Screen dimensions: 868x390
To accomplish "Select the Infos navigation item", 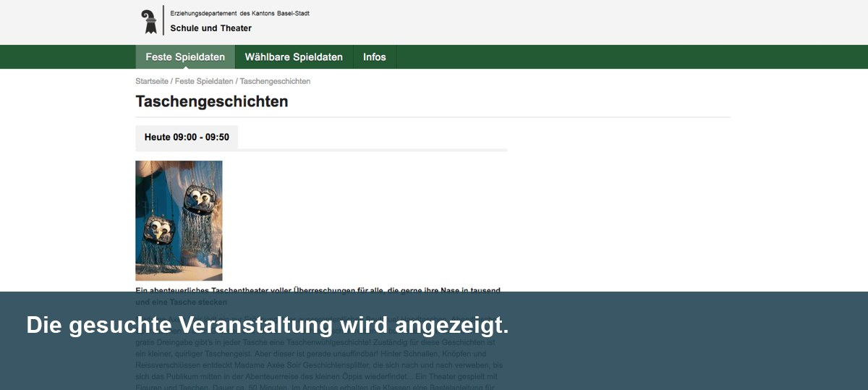I will click(374, 57).
